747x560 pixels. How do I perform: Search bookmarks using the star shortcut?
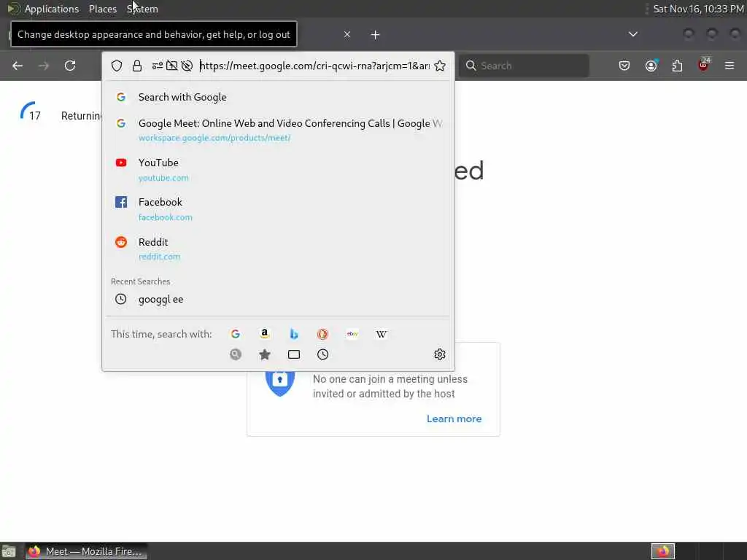point(264,354)
